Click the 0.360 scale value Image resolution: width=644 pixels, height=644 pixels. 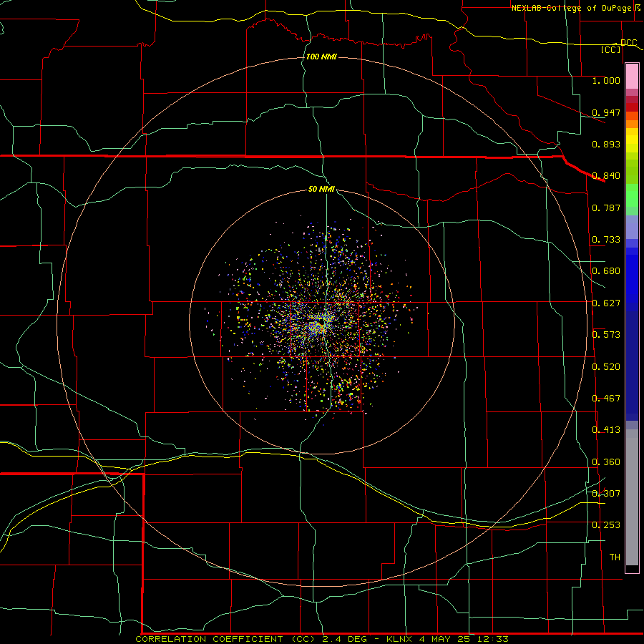click(606, 462)
